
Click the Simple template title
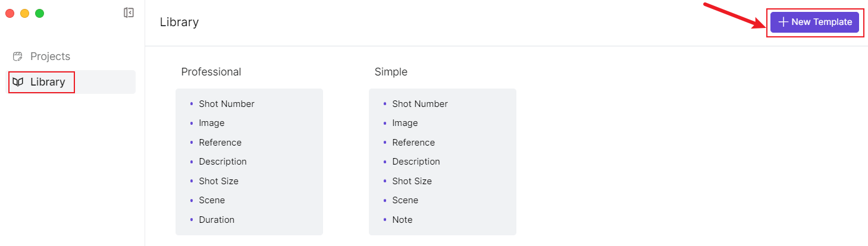click(x=391, y=72)
